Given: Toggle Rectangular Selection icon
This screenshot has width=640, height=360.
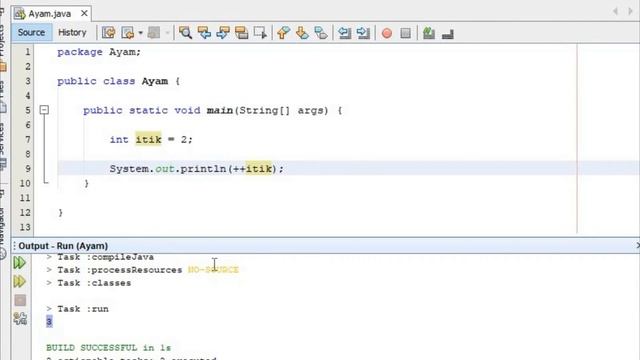Looking at the screenshot, I should [260, 33].
